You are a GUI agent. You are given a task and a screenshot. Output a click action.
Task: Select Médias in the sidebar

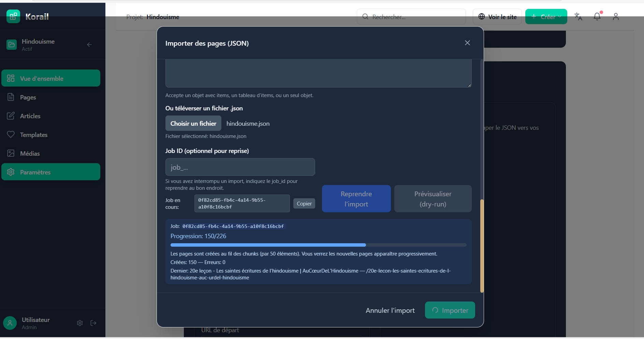[x=30, y=154]
